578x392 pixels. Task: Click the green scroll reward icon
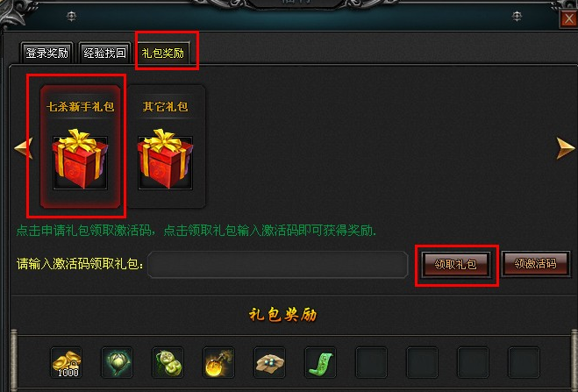coord(320,362)
